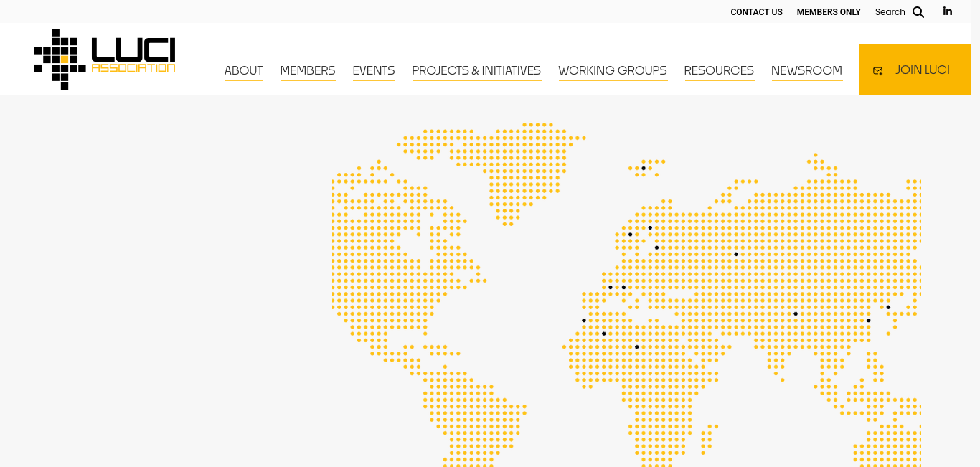
Task: Open Projects & Initiatives menu
Action: click(x=476, y=70)
